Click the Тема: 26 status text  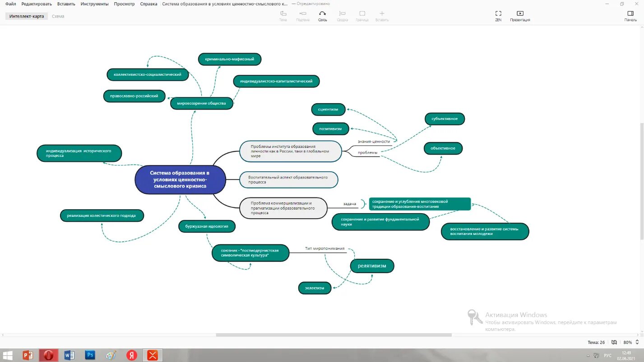coord(596,342)
